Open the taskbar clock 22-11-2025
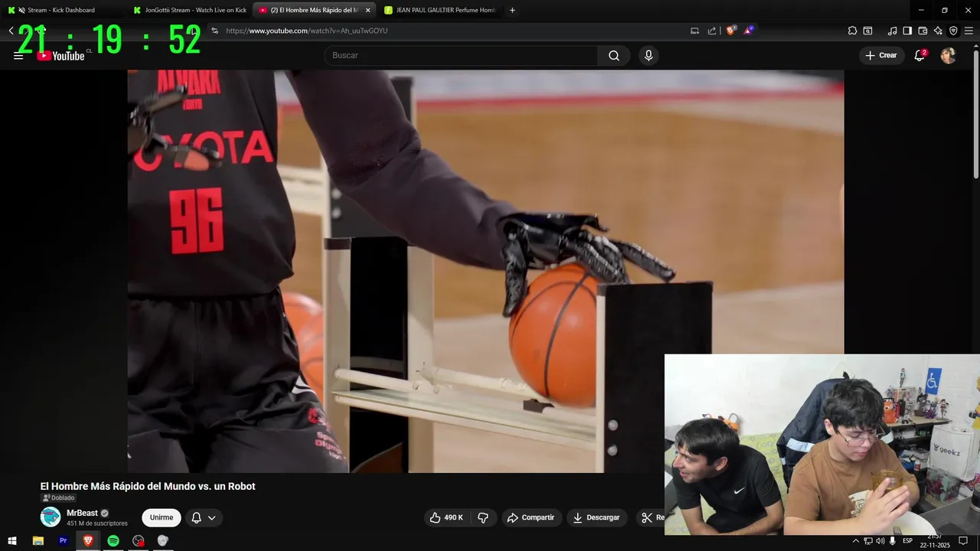This screenshot has width=980, height=551. [x=935, y=541]
